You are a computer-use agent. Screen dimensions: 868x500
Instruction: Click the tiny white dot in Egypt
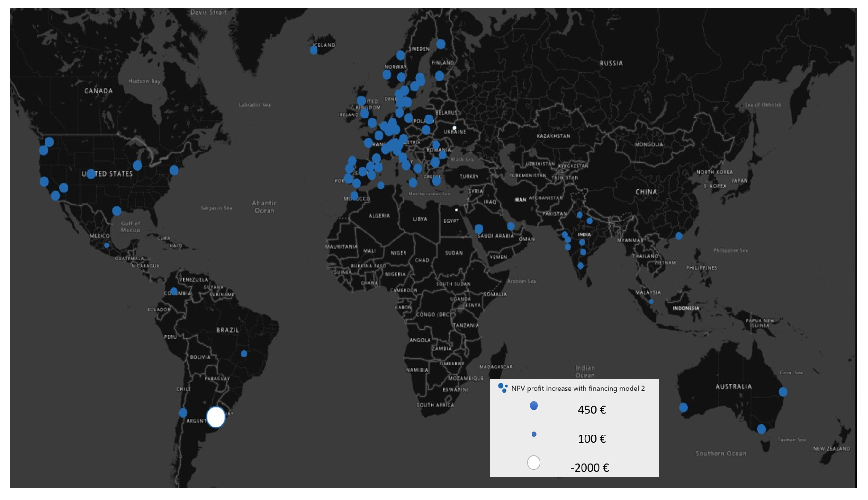point(456,210)
